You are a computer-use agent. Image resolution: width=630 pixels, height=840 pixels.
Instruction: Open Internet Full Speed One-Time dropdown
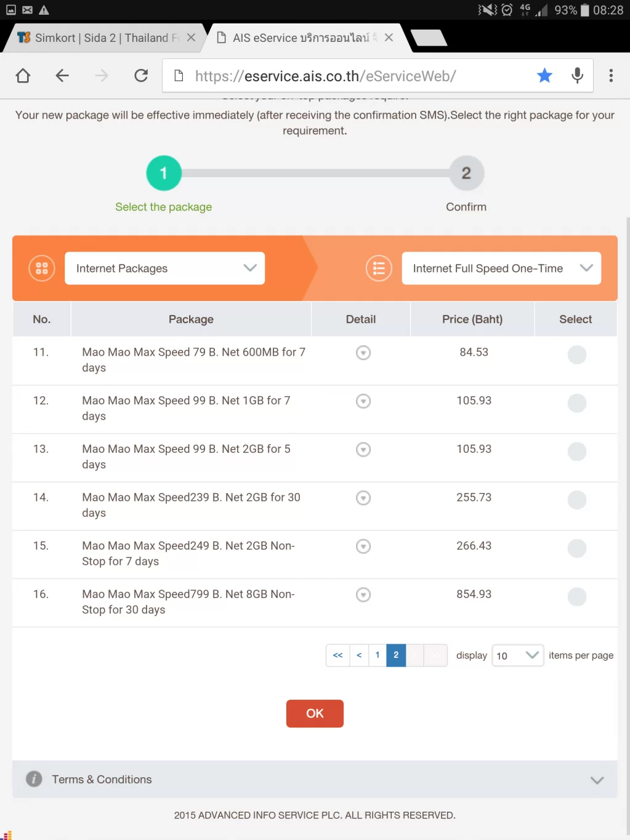click(x=501, y=268)
